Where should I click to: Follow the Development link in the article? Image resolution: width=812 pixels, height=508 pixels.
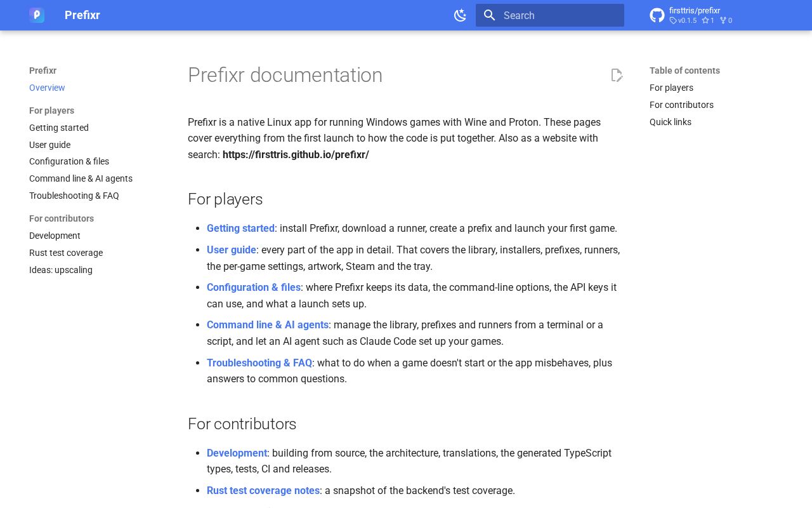click(237, 453)
